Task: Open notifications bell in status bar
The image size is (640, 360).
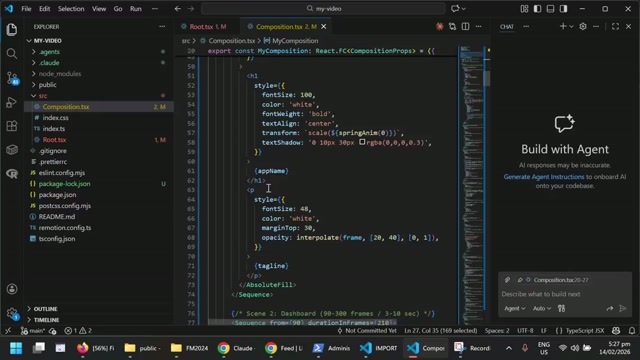Action: point(632,331)
